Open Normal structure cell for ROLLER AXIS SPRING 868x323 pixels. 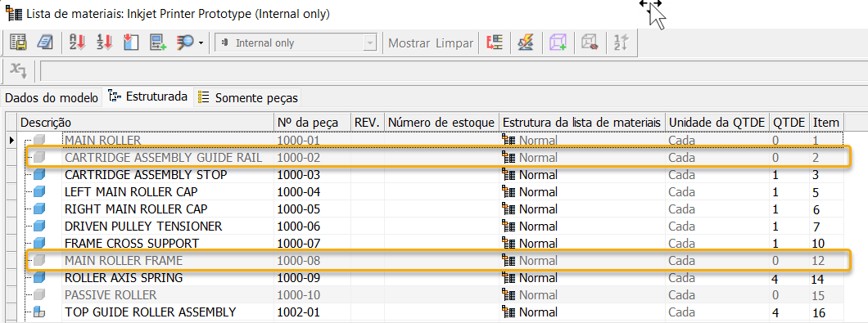[x=581, y=278]
